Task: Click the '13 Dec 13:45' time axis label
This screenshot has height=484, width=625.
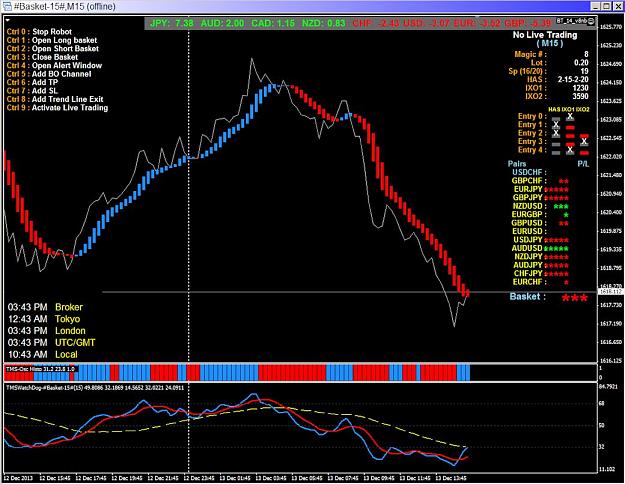Action: pyautogui.click(x=450, y=478)
